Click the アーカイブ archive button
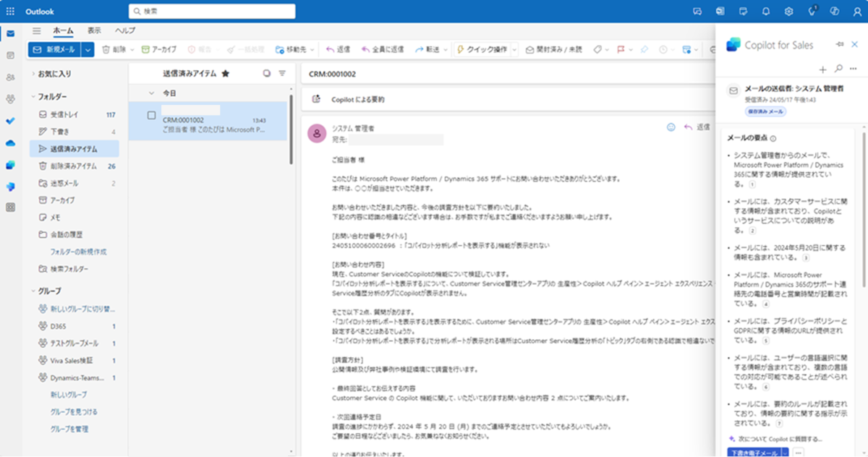This screenshot has height=457, width=868. click(158, 49)
